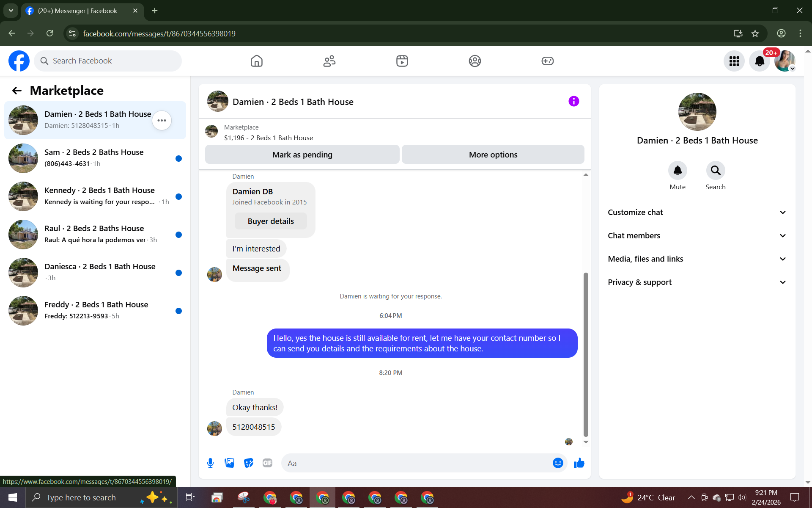Search in conversation using magnifier button
812x508 pixels.
715,171
